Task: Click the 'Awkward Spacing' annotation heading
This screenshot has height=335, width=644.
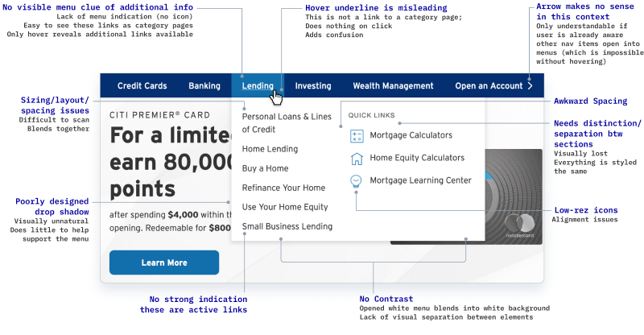Action: tap(590, 101)
